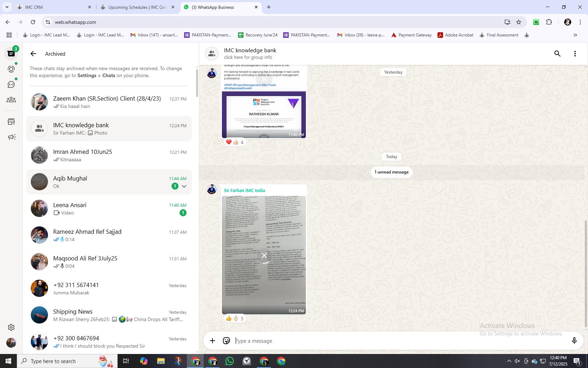
Task: Search within IMC knowledge bank chat
Action: pos(558,54)
